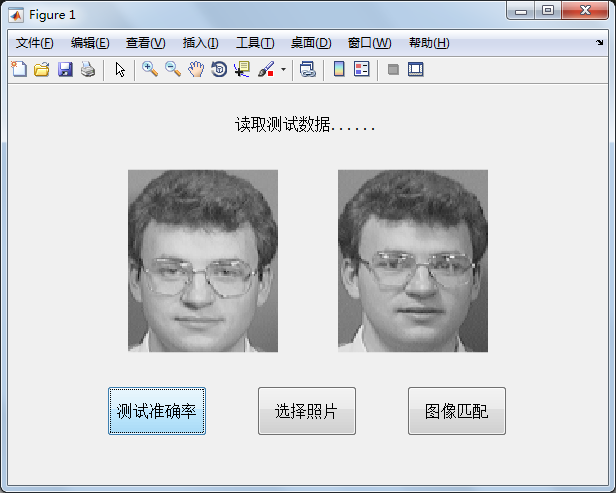Image resolution: width=616 pixels, height=493 pixels.
Task: Print the figure using the printer icon
Action: tap(88, 70)
